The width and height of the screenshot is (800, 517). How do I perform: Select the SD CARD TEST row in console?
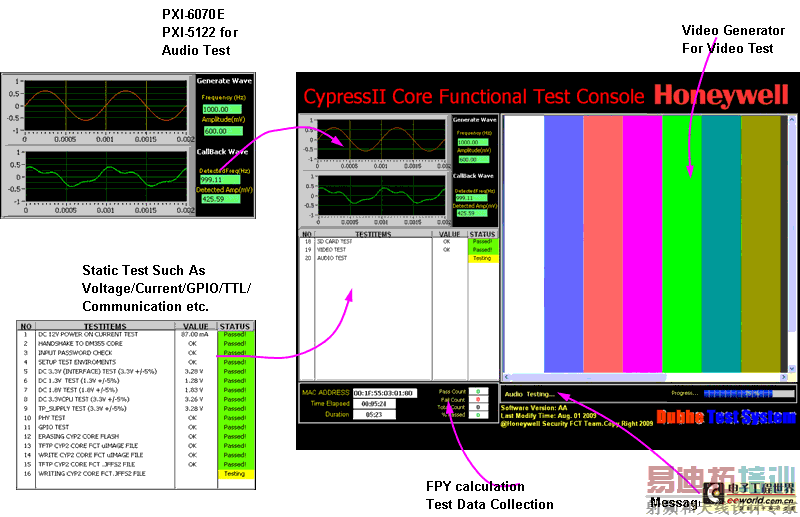coord(399,242)
